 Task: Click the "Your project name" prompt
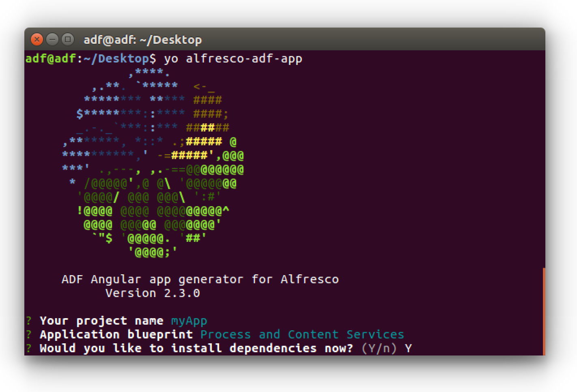(101, 321)
